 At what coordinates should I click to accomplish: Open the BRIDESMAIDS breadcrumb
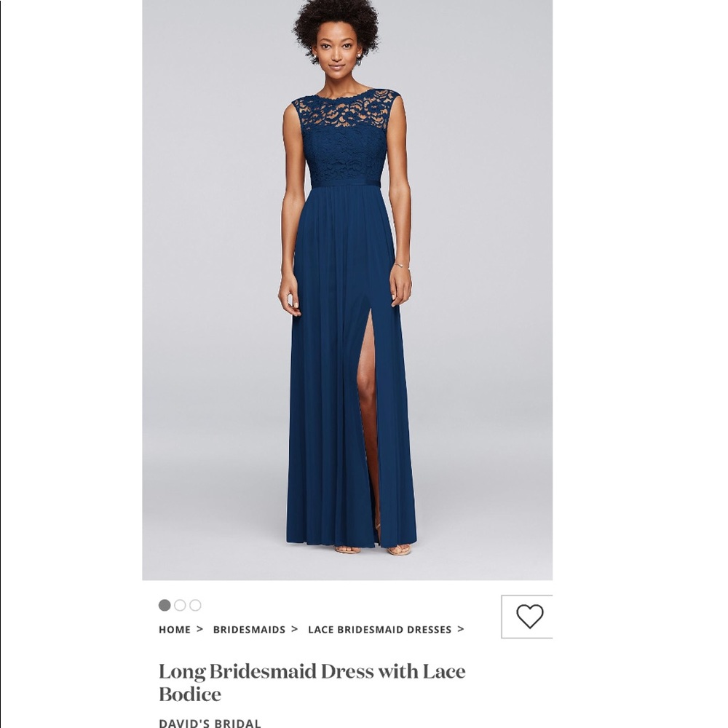(x=249, y=630)
